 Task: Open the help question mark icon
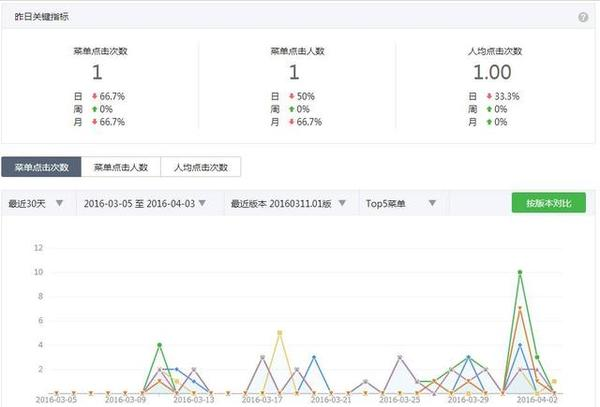583,17
